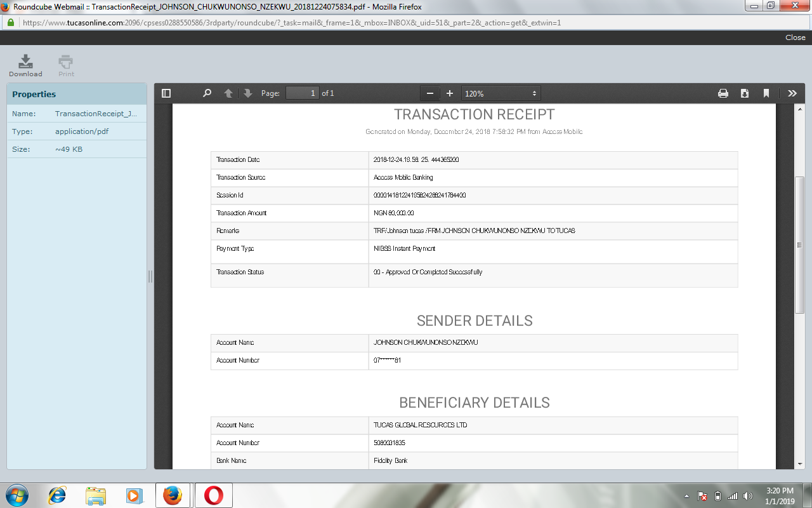Screen dimensions: 812x508
Task: Open the Windows Start menu
Action: click(16, 495)
